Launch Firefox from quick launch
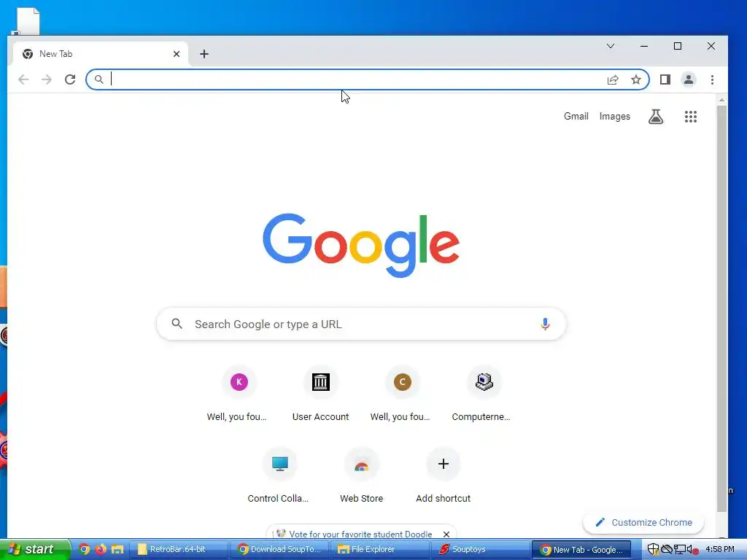The width and height of the screenshot is (747, 560). tap(101, 550)
